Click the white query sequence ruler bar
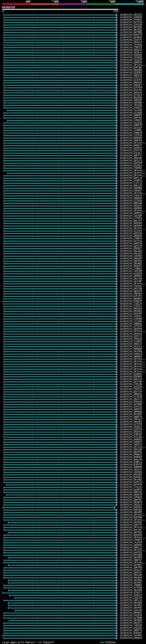Image resolution: width=146 pixels, height=644 pixels. click(60, 9)
